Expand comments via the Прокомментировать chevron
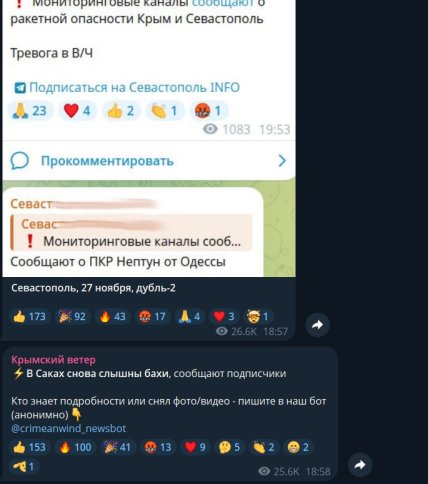The width and height of the screenshot is (428, 484). pyautogui.click(x=282, y=161)
